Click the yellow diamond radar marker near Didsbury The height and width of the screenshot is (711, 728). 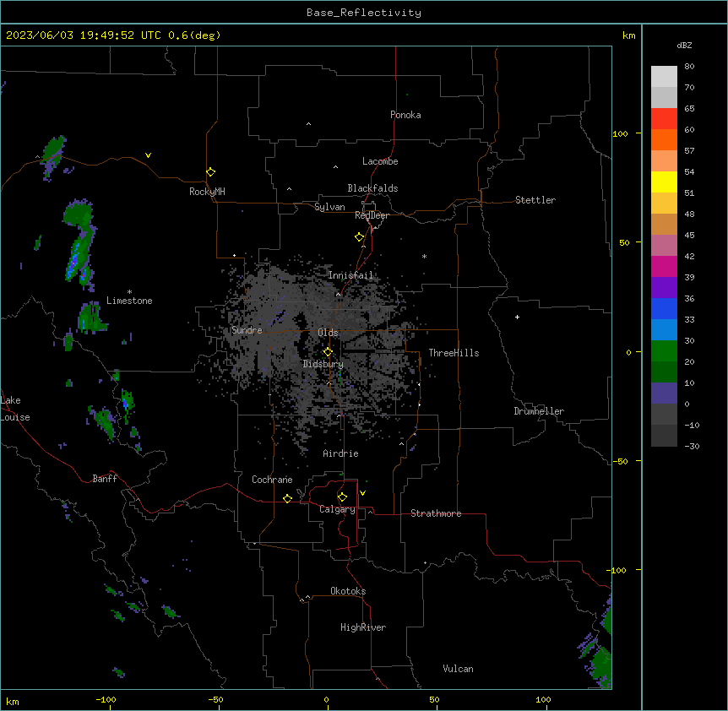328,352
